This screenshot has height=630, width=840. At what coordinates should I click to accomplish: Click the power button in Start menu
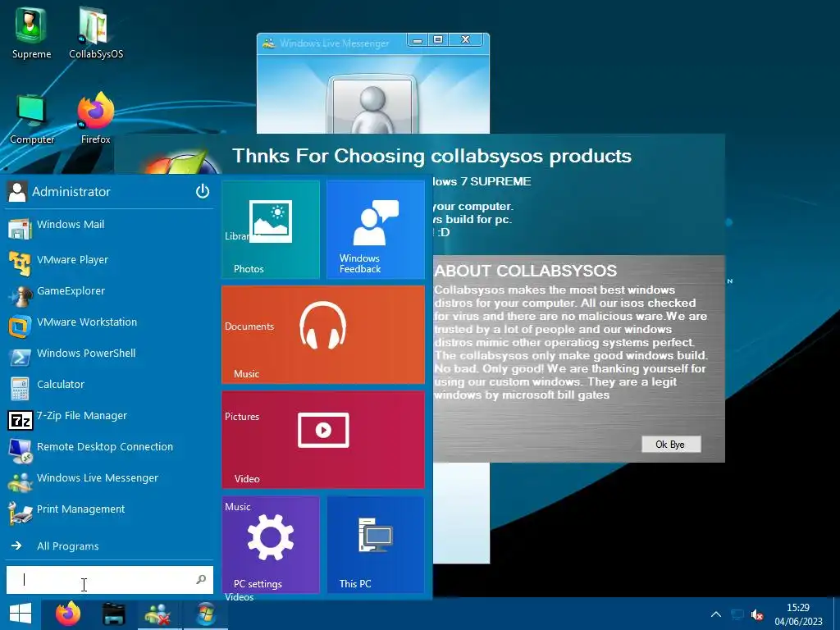203,191
